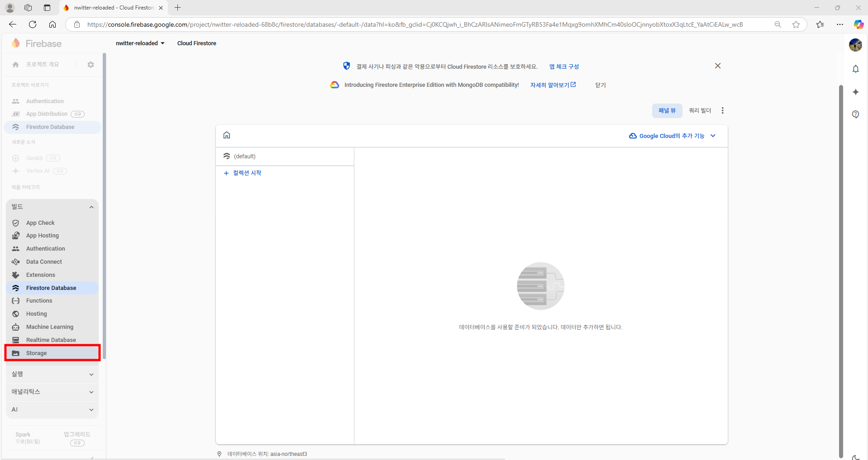Expand the 애널리틱스 section

52,392
